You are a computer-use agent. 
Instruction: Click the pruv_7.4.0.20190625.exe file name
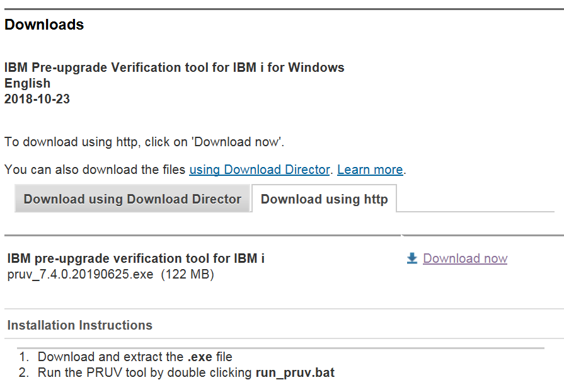tap(80, 274)
